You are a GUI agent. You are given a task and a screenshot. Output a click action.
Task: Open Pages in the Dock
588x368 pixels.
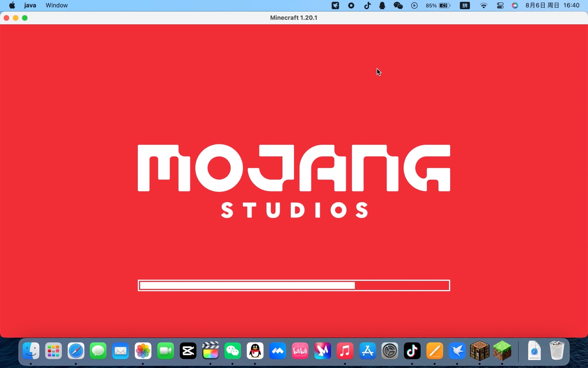(x=435, y=351)
